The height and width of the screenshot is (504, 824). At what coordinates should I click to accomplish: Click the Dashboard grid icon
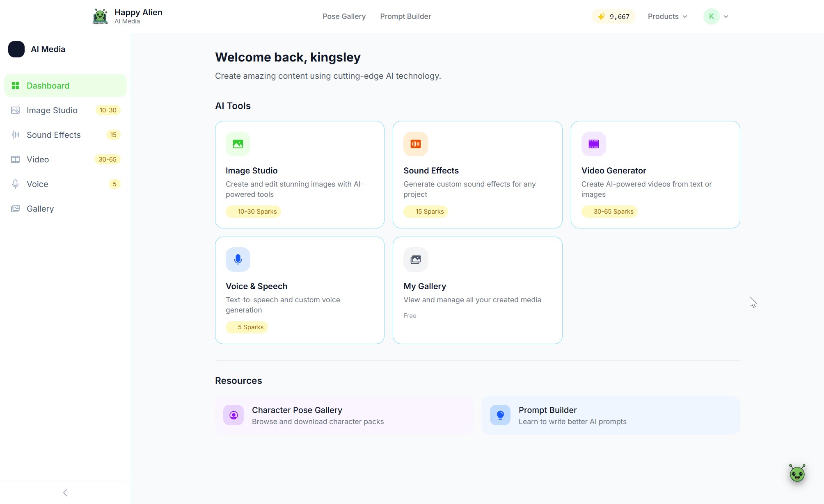(x=16, y=85)
